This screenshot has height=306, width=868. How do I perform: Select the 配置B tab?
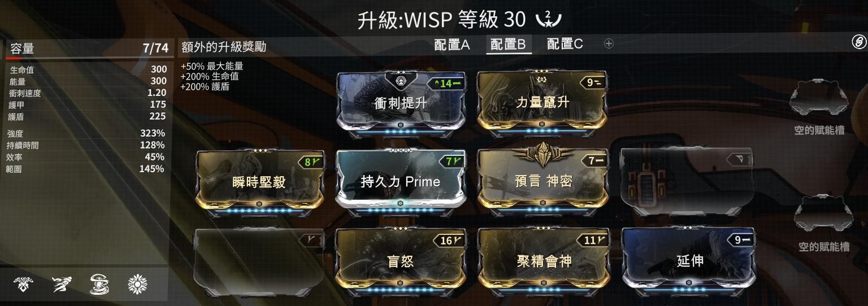point(509,45)
